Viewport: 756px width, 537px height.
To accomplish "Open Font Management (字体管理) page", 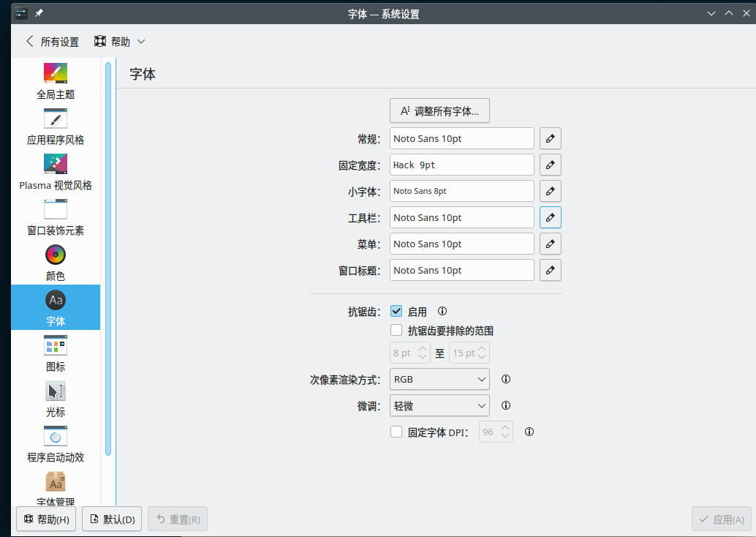I will pyautogui.click(x=56, y=487).
